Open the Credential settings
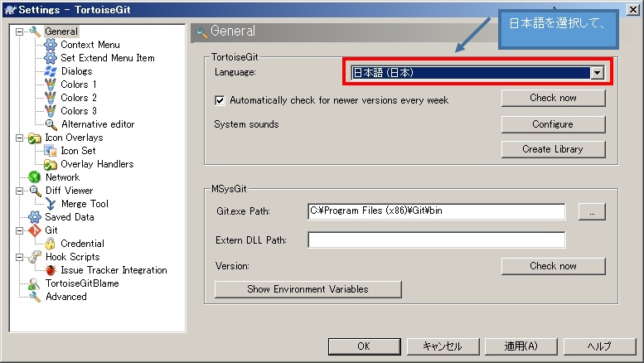 tap(82, 244)
